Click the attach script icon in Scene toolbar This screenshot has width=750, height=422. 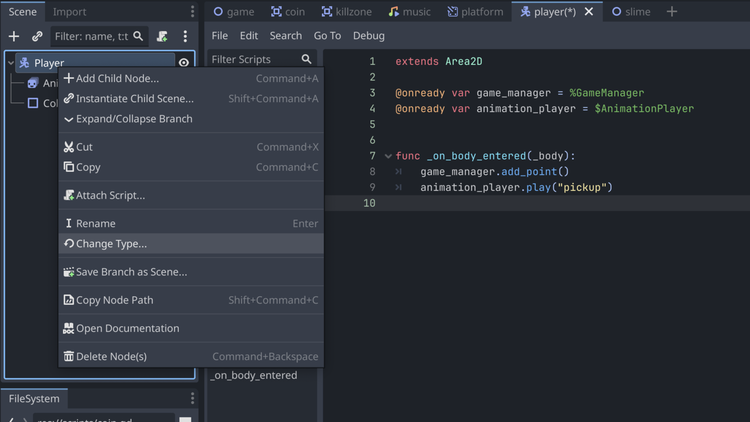(x=162, y=36)
